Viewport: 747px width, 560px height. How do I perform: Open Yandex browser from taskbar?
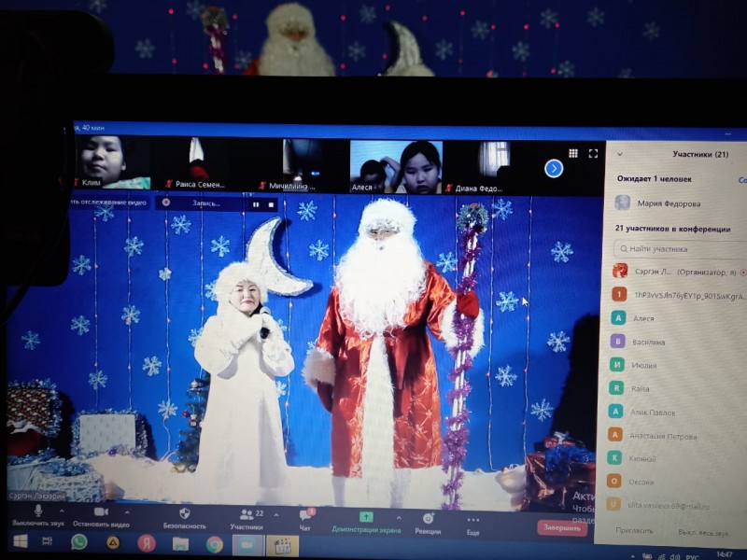[x=147, y=543]
